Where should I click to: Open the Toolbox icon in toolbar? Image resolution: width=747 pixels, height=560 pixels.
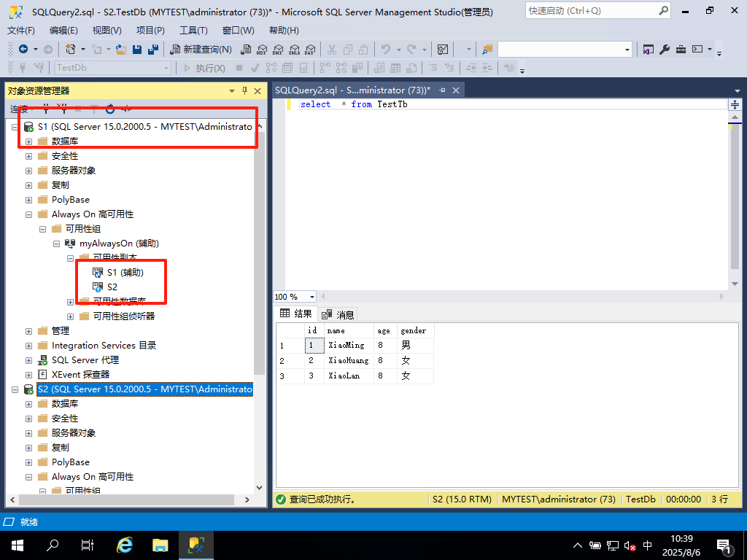[681, 49]
